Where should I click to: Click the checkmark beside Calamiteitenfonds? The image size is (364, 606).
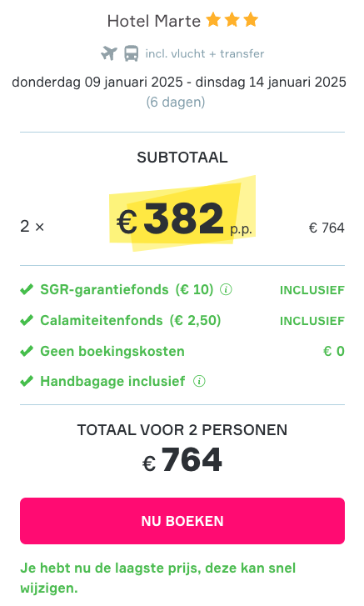27,320
